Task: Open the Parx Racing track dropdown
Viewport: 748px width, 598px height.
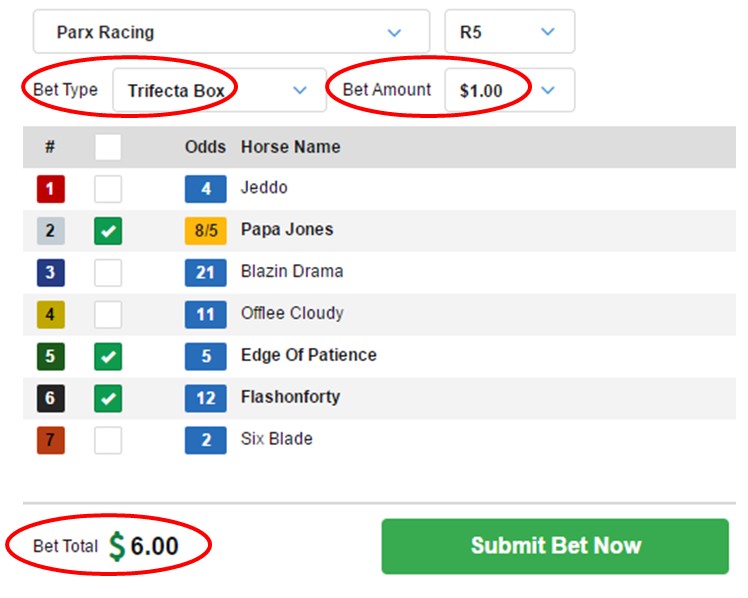Action: (x=231, y=31)
